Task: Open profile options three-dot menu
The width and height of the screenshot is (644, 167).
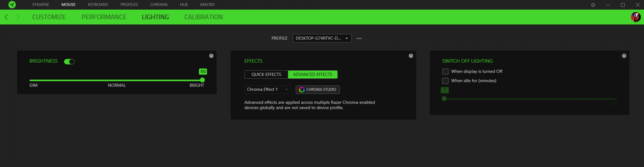Action: 359,39
